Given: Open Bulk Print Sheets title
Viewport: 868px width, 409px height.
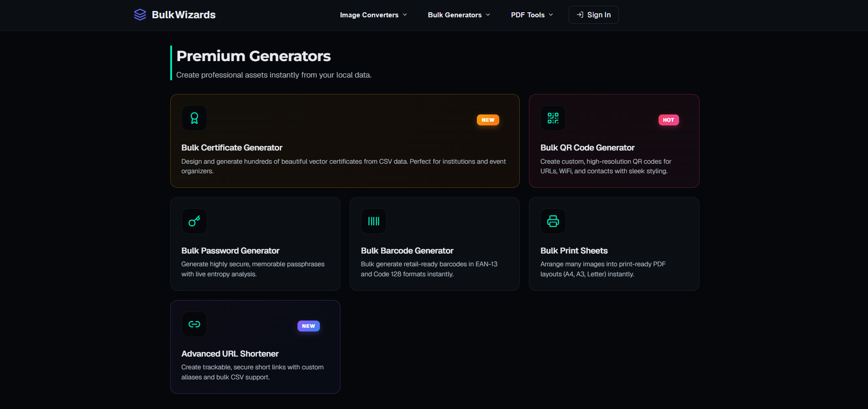Looking at the screenshot, I should click(x=574, y=251).
